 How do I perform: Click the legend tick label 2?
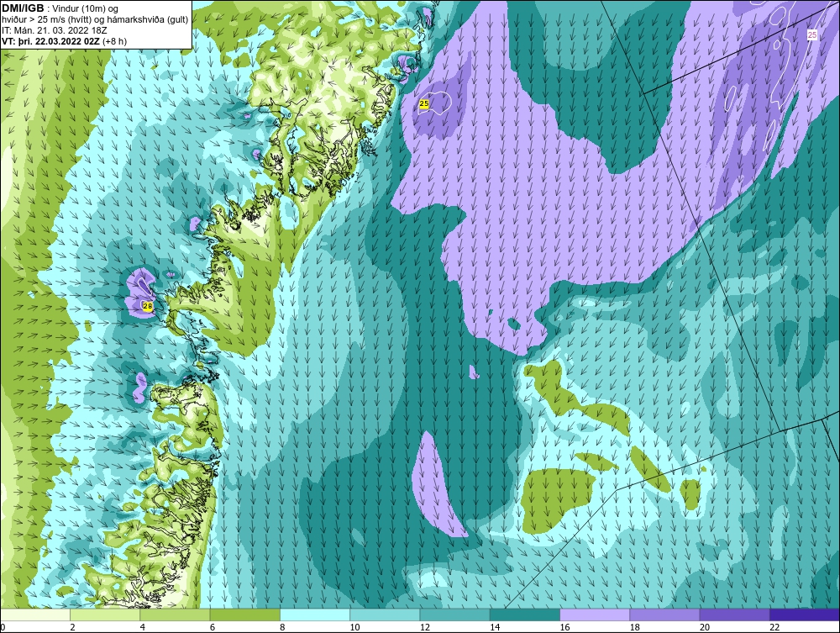click(72, 627)
